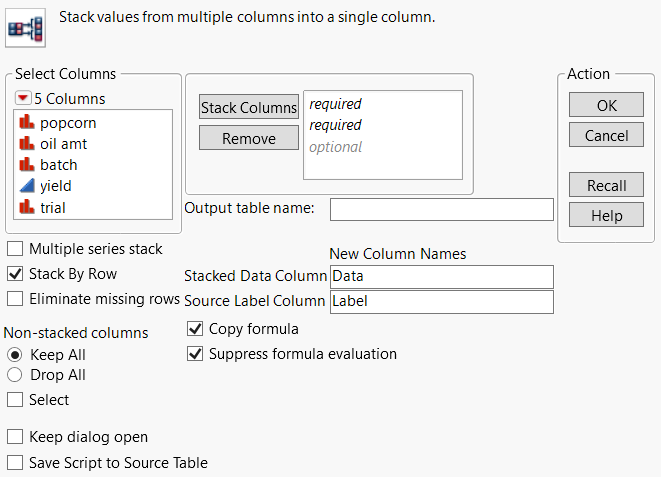Select the Keep All radio button
The width and height of the screenshot is (661, 477).
[15, 354]
